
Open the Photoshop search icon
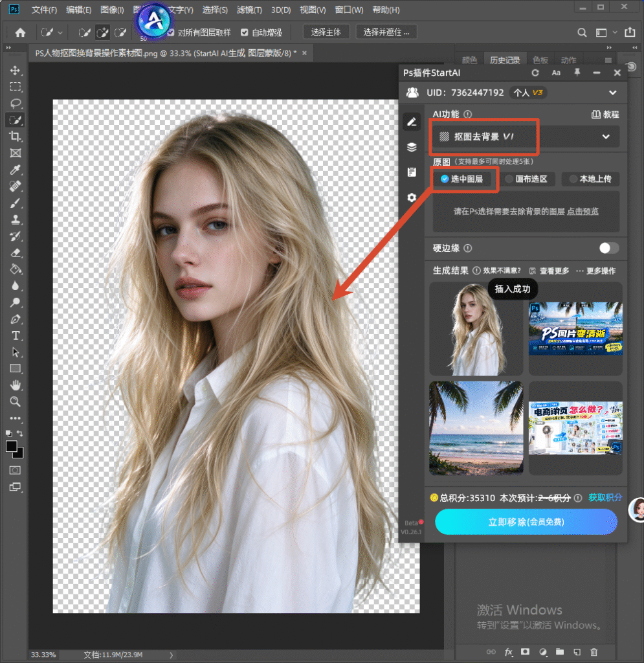582,32
